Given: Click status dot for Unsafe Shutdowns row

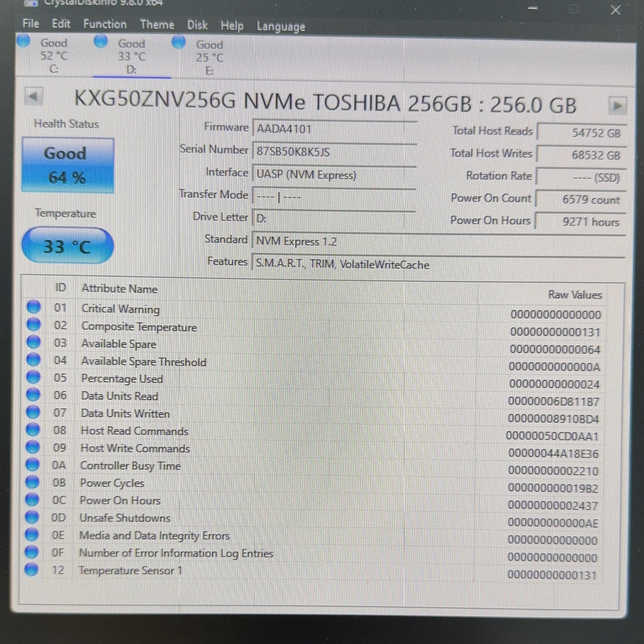Looking at the screenshot, I should (x=33, y=517).
